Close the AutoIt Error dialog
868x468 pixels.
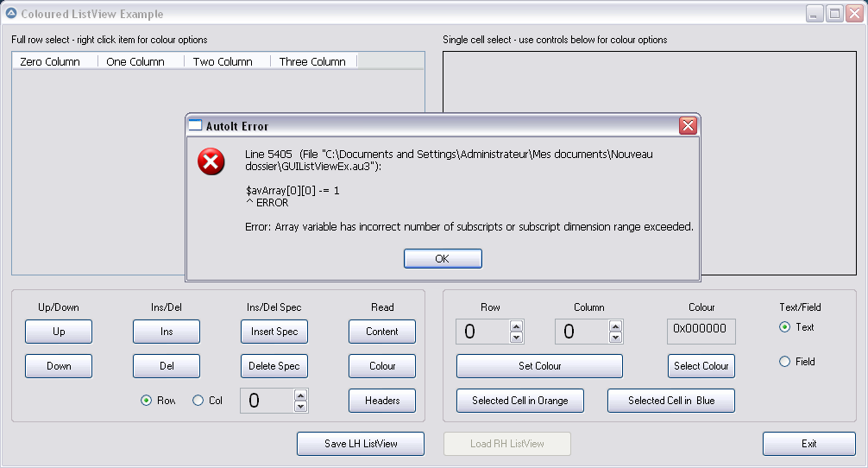tap(688, 126)
